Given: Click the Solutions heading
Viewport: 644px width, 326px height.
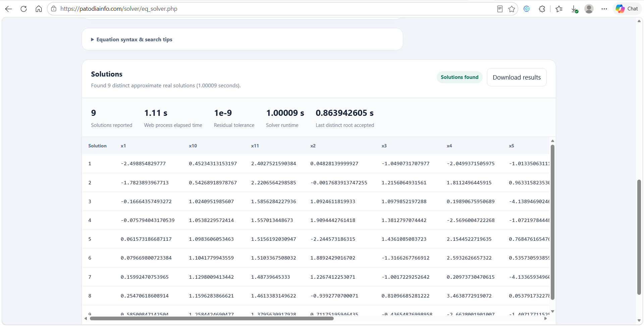Looking at the screenshot, I should click(107, 74).
